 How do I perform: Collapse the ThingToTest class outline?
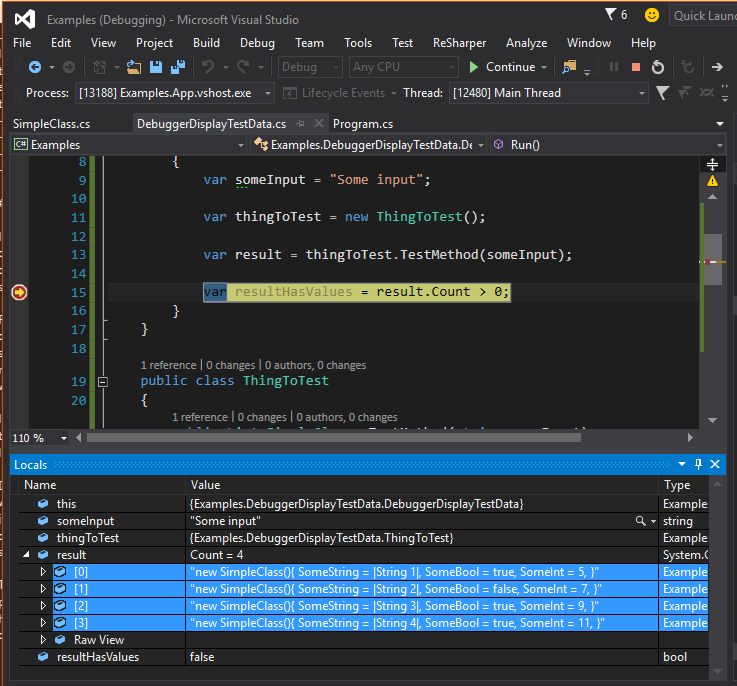coord(102,381)
